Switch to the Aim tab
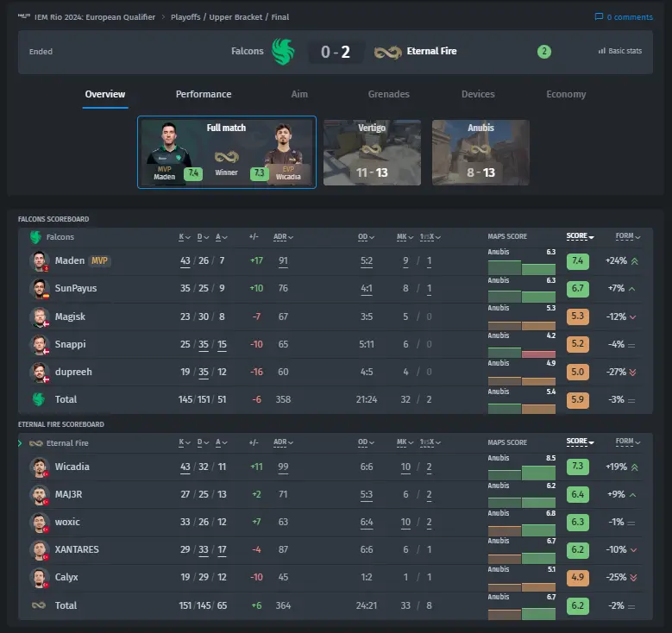Screen dimensions: 672x633 click(299, 94)
